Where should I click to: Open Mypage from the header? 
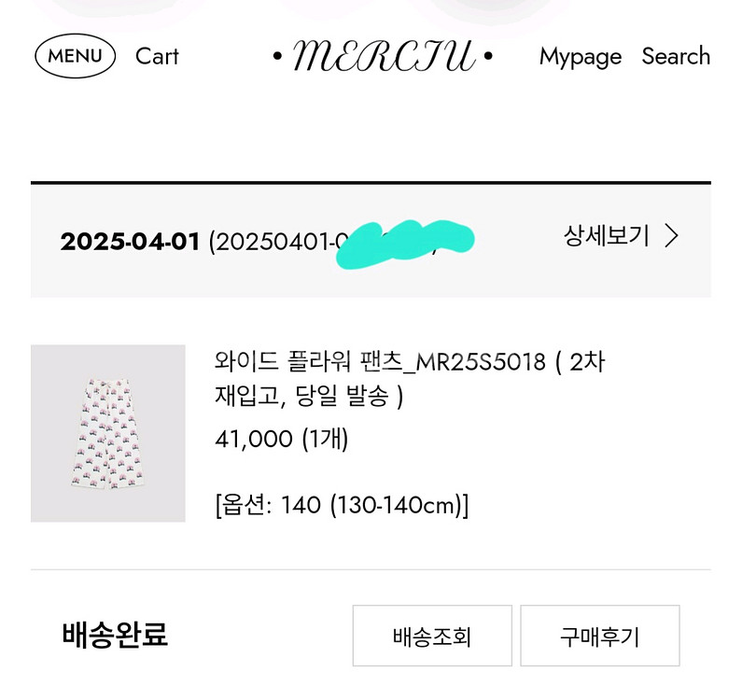pyautogui.click(x=580, y=56)
